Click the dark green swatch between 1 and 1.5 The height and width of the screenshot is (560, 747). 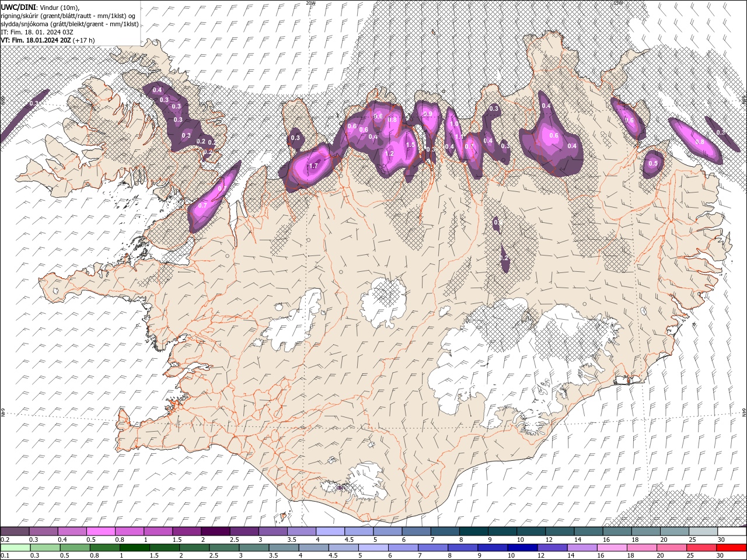(x=135, y=548)
